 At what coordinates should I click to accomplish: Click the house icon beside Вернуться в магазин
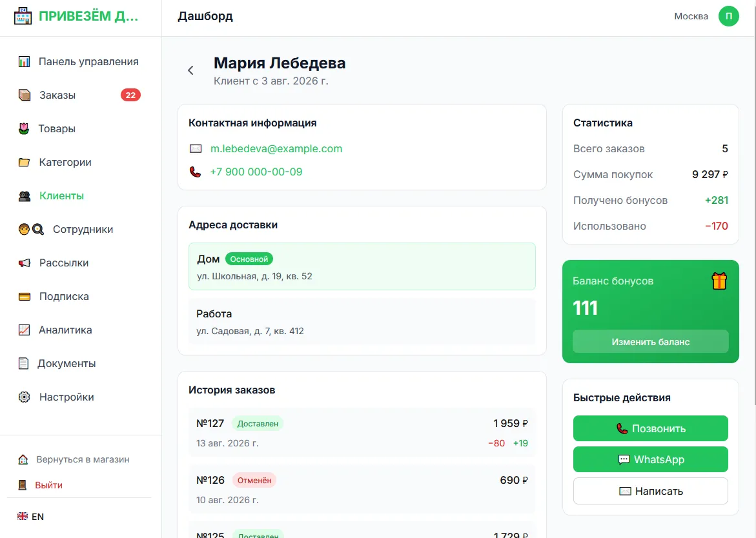point(23,459)
